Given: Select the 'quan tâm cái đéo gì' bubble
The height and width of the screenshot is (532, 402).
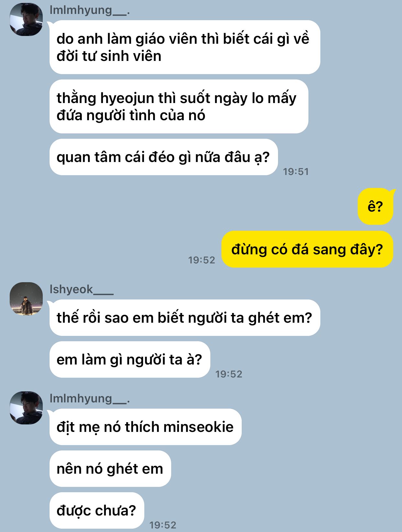Looking at the screenshot, I should 163,157.
